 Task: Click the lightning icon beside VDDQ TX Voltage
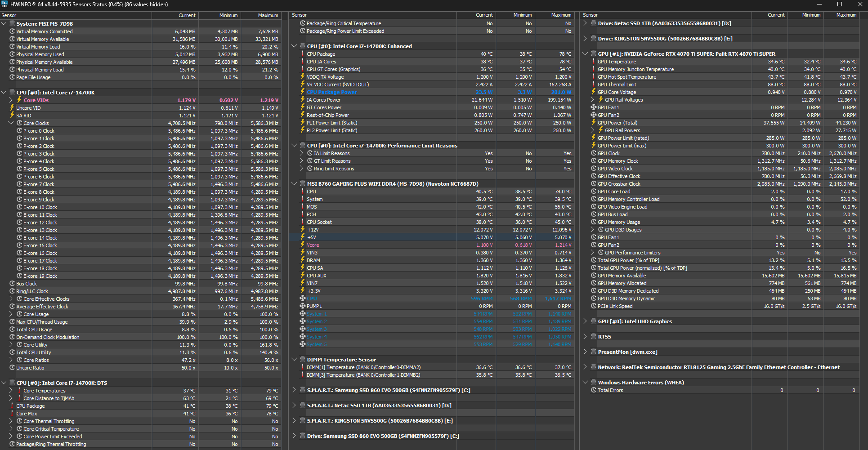click(303, 77)
